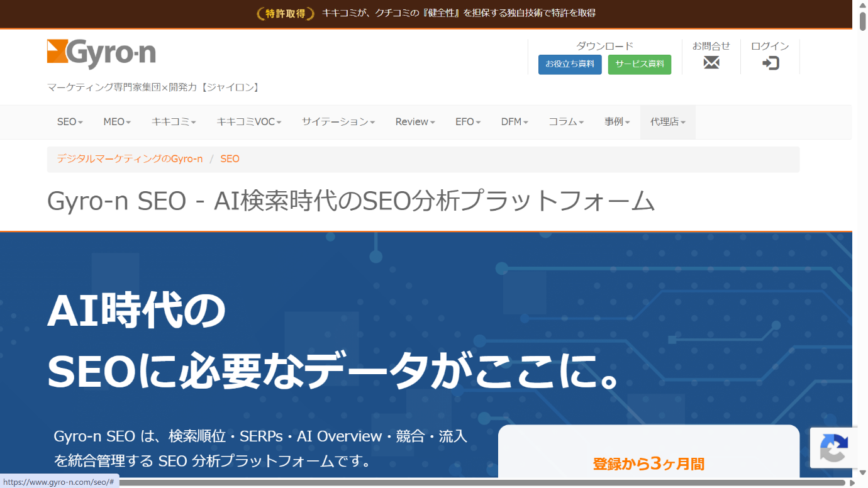Click the reCAPTCHA badge icon
Image resolution: width=868 pixels, height=488 pixels.
834,448
